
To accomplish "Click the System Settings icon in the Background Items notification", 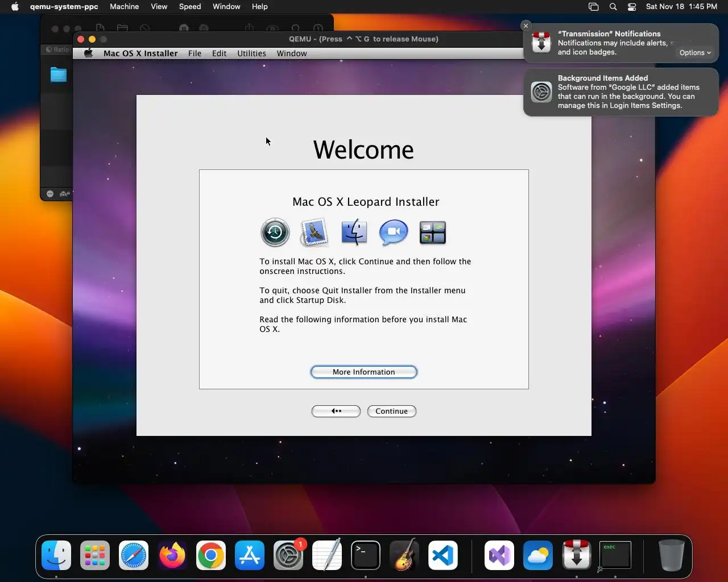I will [541, 92].
